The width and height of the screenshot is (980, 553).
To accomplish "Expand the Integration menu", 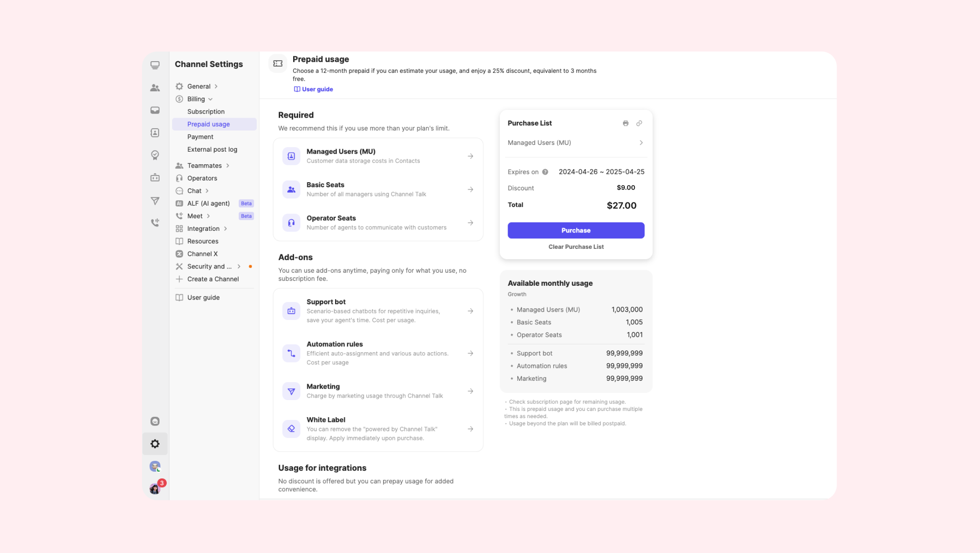I will (204, 228).
